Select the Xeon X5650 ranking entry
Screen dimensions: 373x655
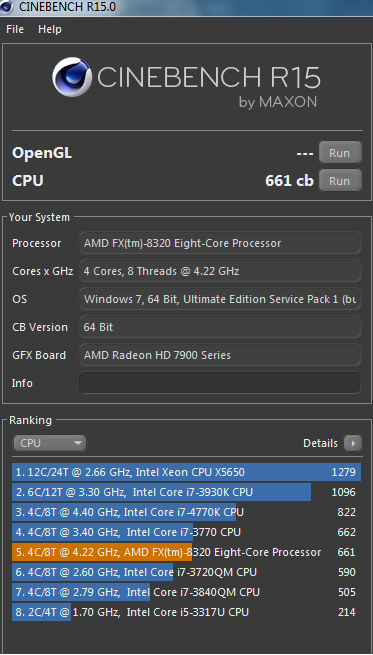click(186, 472)
